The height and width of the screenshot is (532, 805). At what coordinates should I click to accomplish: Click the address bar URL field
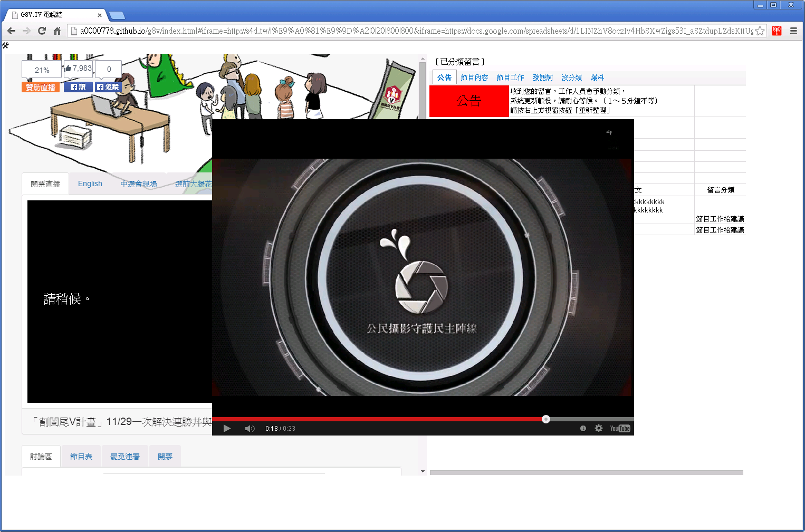411,31
